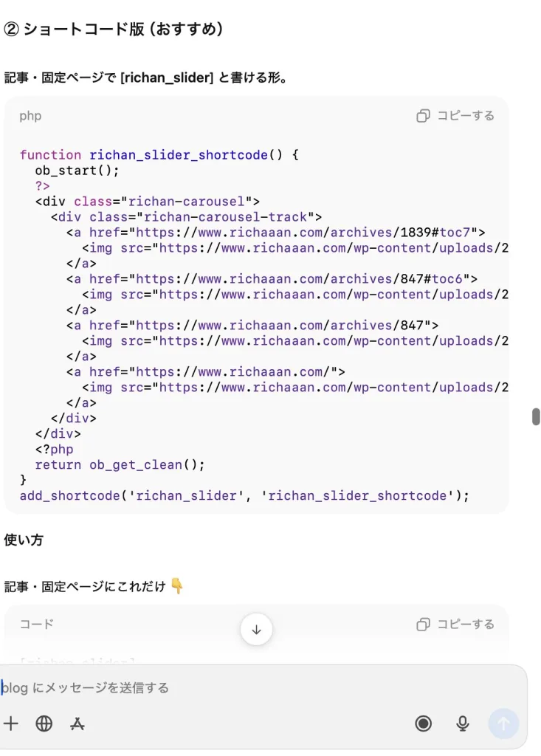Click the circular scroll-down arrow icon

point(256,629)
